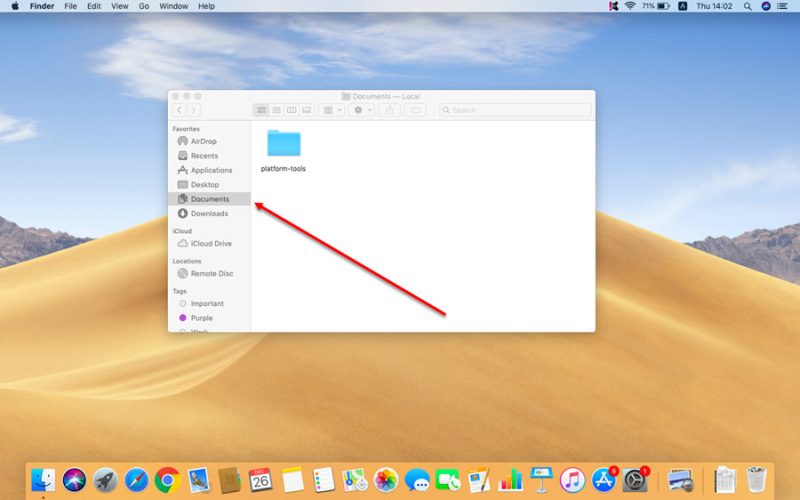Go to Downloads in the sidebar
Viewport: 800px width, 500px height.
(x=208, y=213)
